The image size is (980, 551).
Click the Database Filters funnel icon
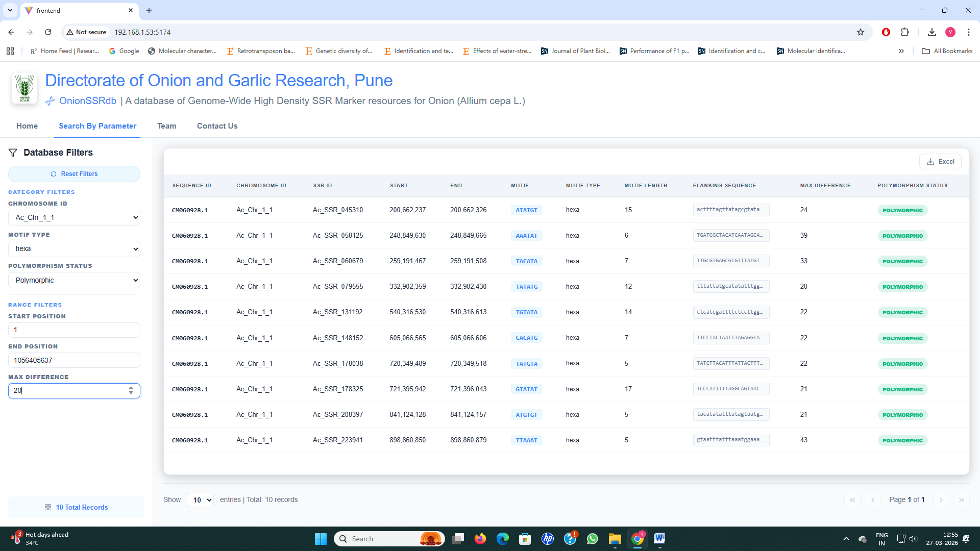pos(13,153)
